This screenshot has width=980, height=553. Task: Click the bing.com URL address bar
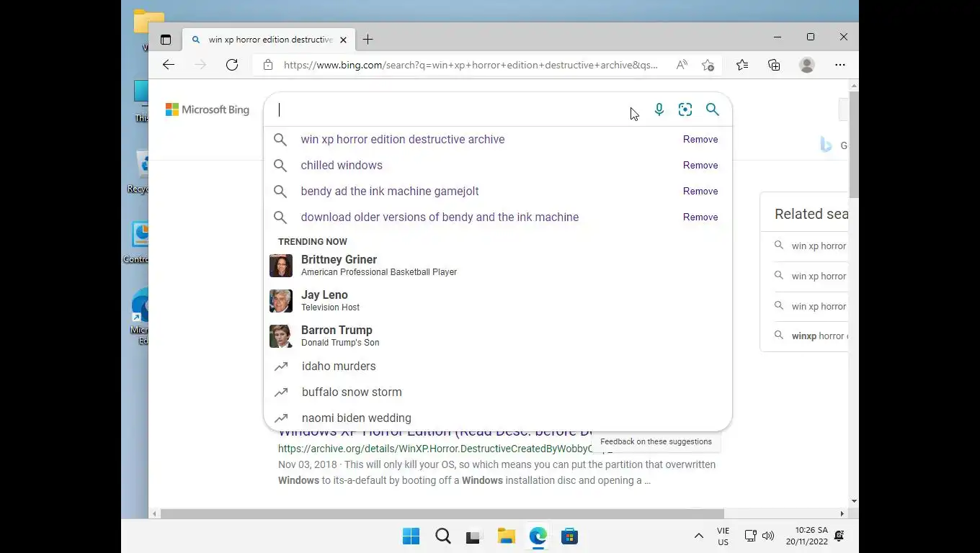[x=471, y=65]
